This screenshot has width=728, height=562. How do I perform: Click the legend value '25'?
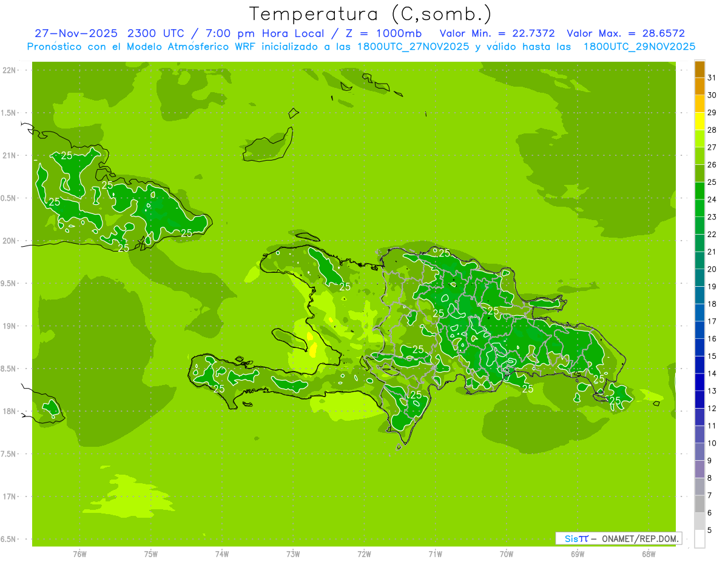click(712, 182)
